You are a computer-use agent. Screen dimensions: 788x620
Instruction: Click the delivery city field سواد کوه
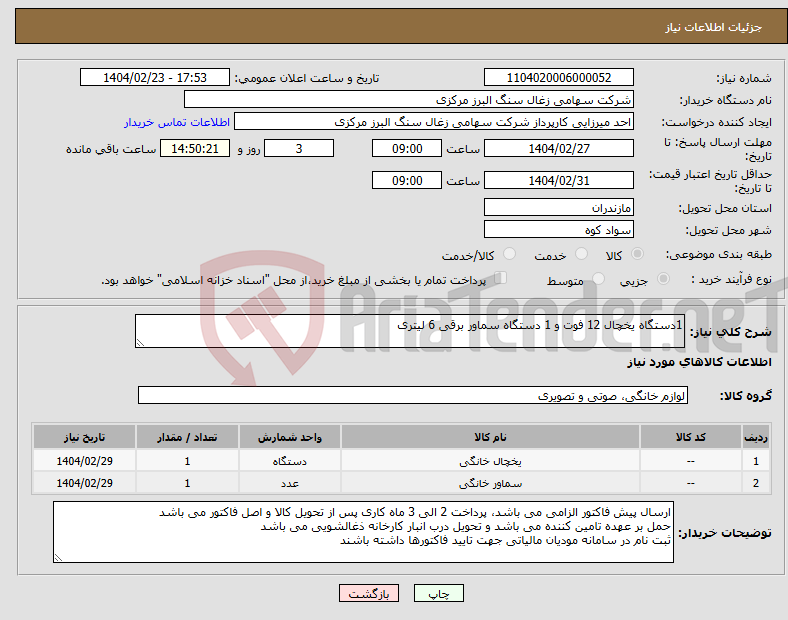558,230
